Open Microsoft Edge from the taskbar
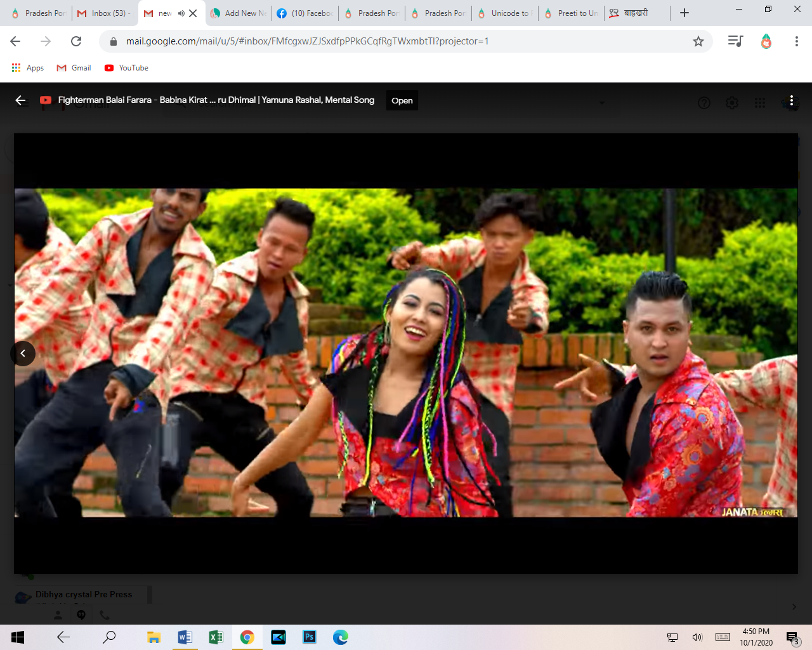 [x=340, y=637]
